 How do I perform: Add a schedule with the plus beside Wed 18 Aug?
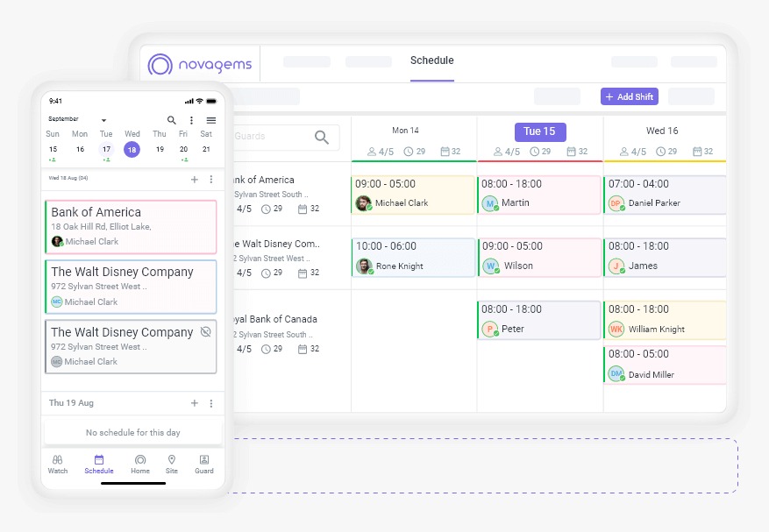point(193,179)
